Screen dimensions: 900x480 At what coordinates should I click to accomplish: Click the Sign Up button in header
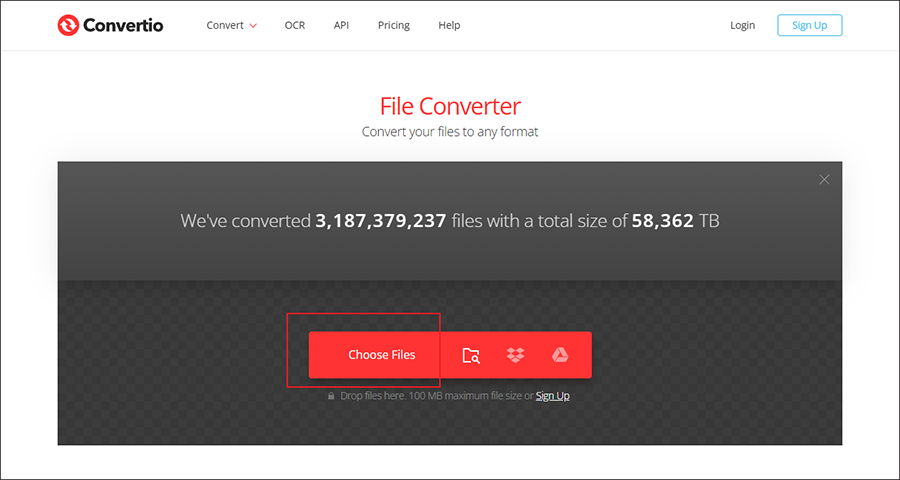click(810, 25)
